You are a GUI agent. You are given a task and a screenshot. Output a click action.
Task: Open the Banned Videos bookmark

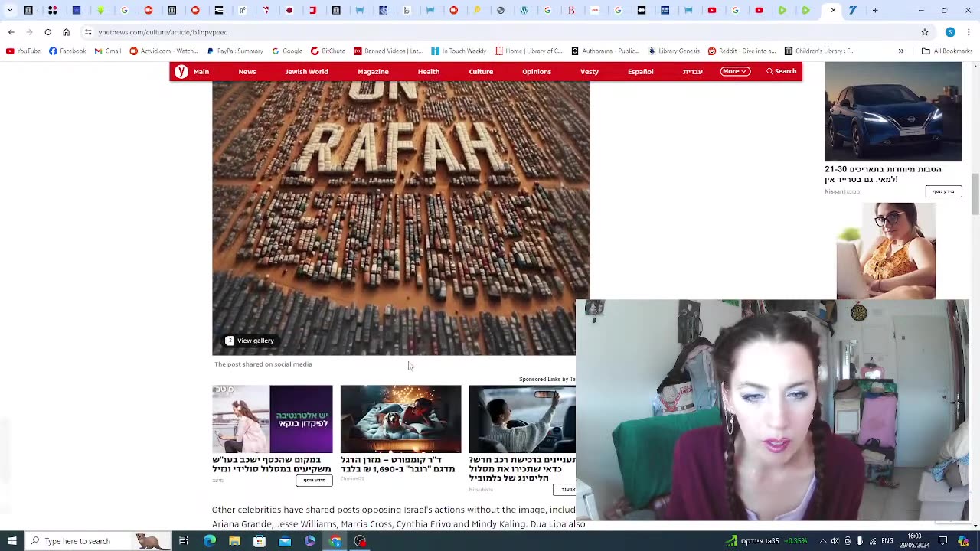pos(387,51)
